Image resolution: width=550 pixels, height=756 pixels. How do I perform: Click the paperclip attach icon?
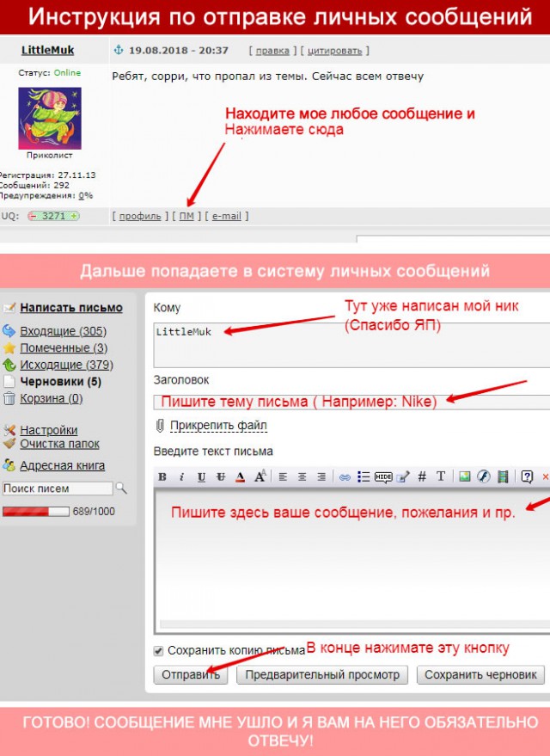[x=160, y=425]
